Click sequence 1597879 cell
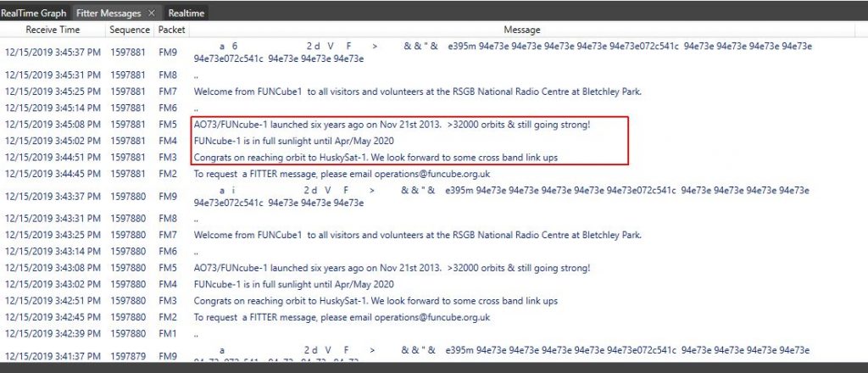Viewport: 868px width, 373px height. [x=127, y=356]
